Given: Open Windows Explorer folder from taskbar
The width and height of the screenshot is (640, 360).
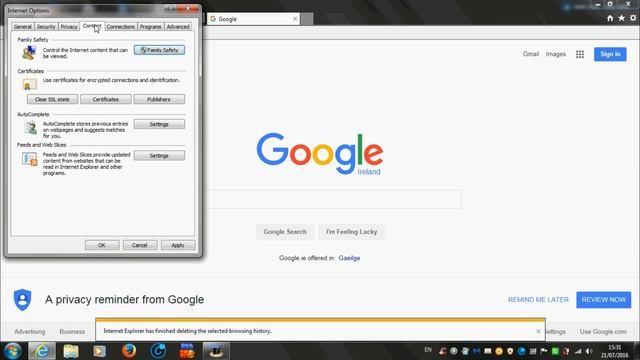Looking at the screenshot, I should tap(71, 351).
